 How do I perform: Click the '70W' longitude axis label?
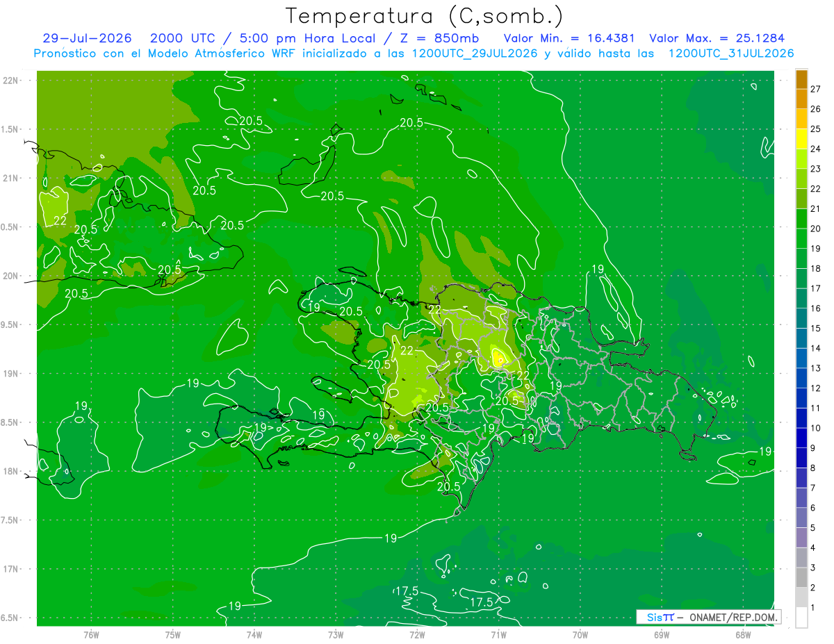point(580,634)
